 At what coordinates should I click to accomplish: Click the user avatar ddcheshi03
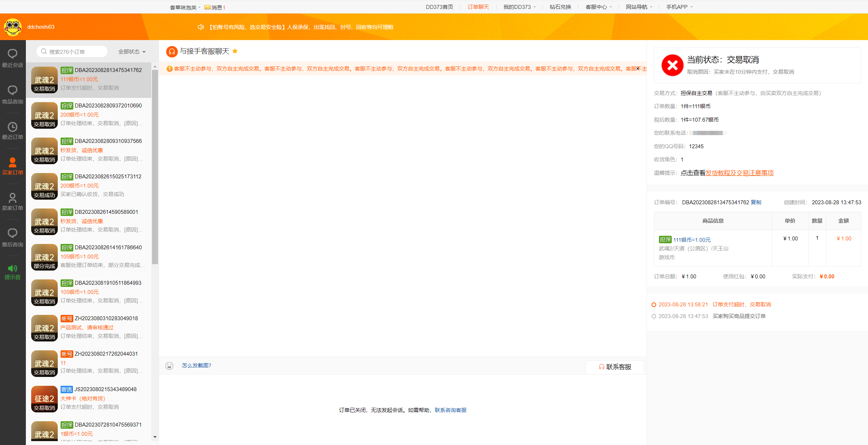coord(13,27)
